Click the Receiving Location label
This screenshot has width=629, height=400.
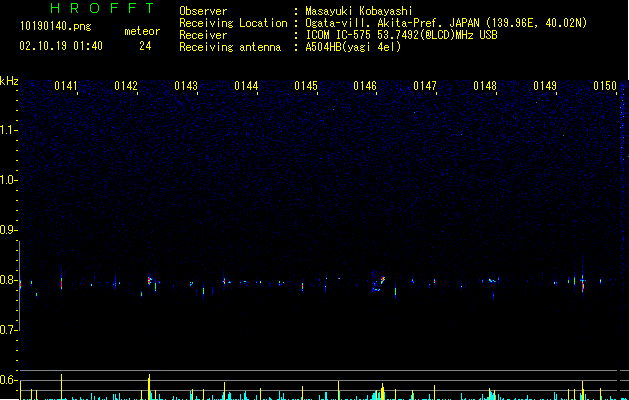click(233, 23)
